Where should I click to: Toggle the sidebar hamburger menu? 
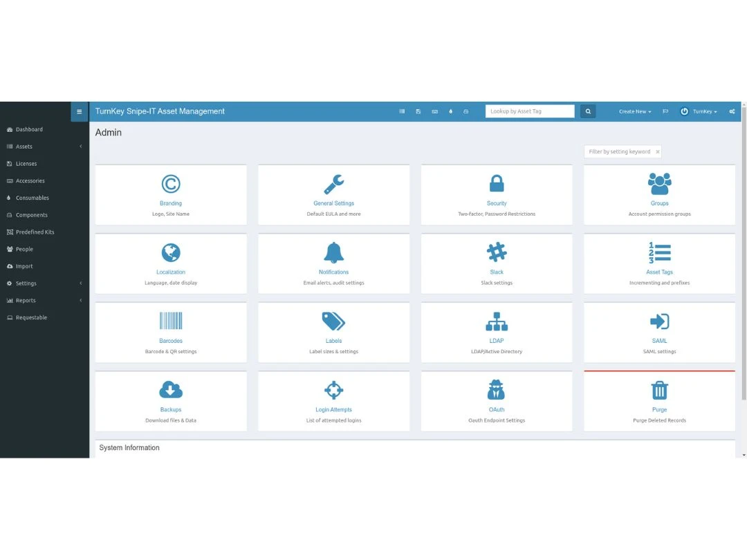point(79,111)
